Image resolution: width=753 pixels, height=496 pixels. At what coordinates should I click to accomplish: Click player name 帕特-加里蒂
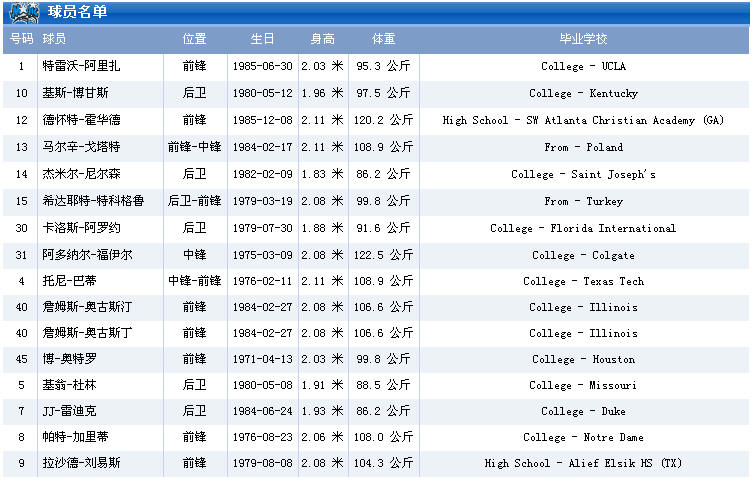(x=75, y=436)
